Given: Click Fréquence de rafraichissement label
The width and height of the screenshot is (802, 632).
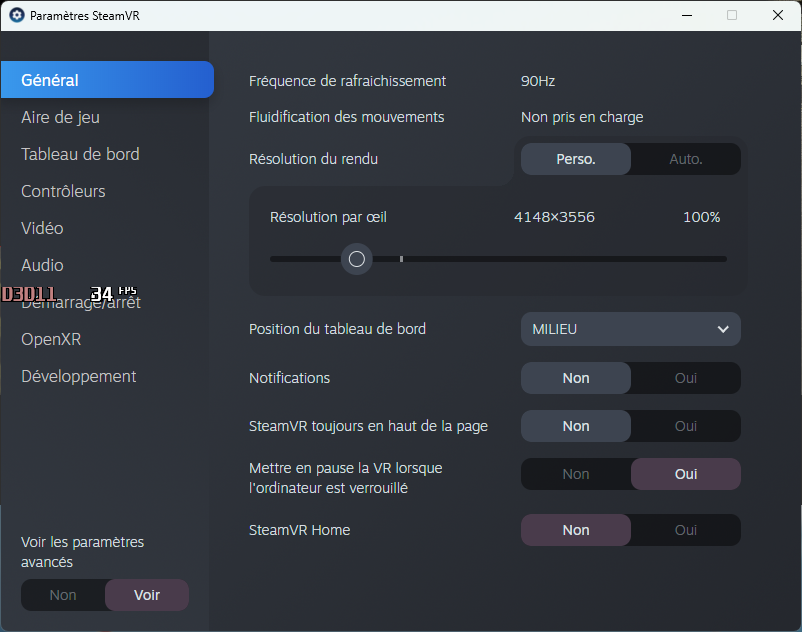Looking at the screenshot, I should tap(347, 81).
